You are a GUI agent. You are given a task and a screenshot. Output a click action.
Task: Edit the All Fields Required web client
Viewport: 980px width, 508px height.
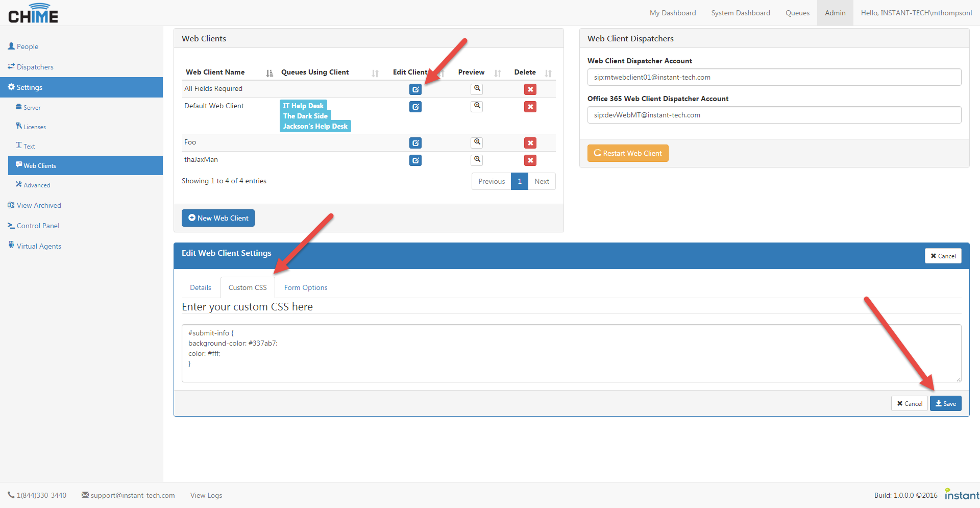(x=415, y=89)
